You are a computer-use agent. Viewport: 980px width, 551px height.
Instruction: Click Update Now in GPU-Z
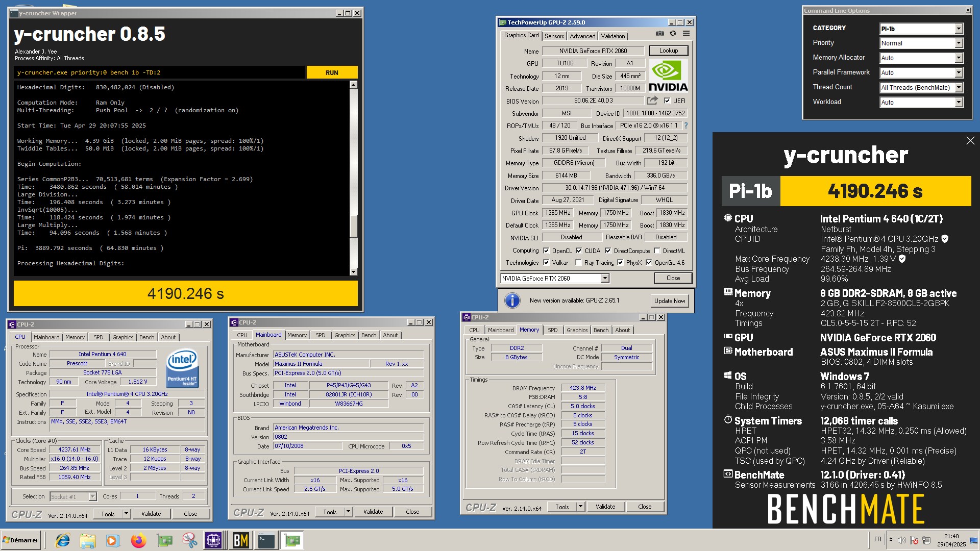670,301
